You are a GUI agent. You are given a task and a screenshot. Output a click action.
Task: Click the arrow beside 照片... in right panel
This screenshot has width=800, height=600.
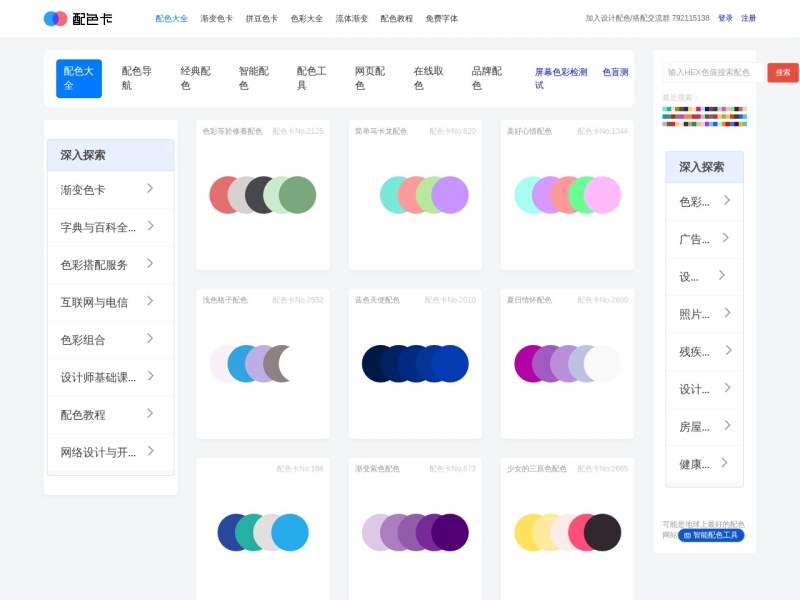point(727,313)
